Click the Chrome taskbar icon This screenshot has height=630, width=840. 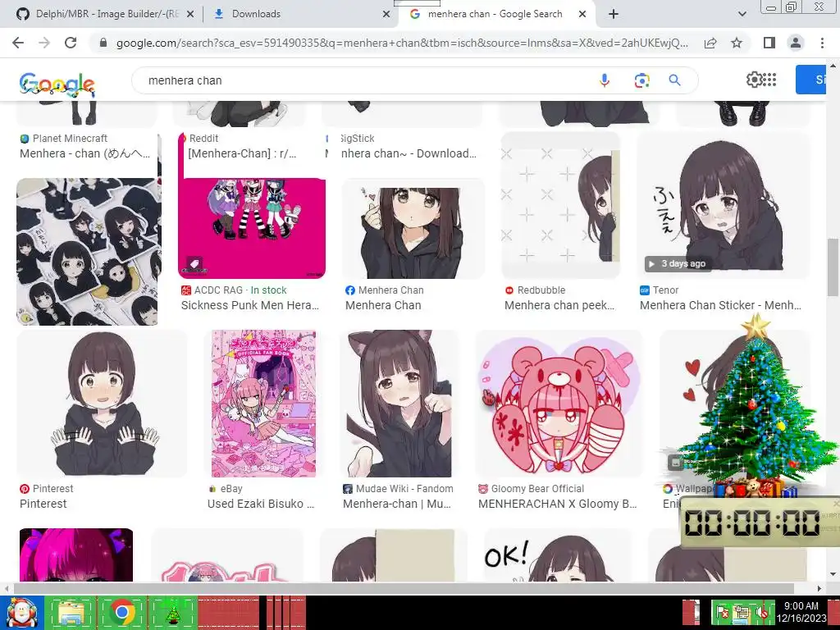[x=122, y=612]
